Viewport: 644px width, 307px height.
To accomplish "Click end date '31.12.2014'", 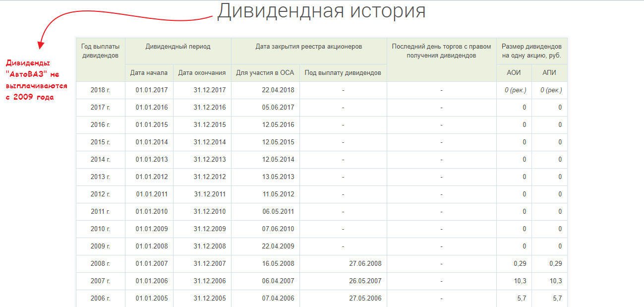I will click(x=210, y=142).
